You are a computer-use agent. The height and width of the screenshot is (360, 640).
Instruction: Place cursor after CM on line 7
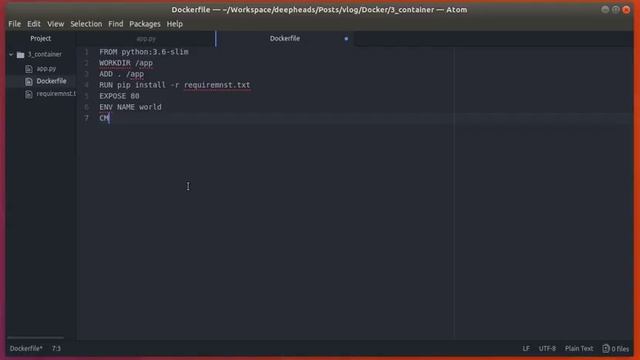(110, 118)
